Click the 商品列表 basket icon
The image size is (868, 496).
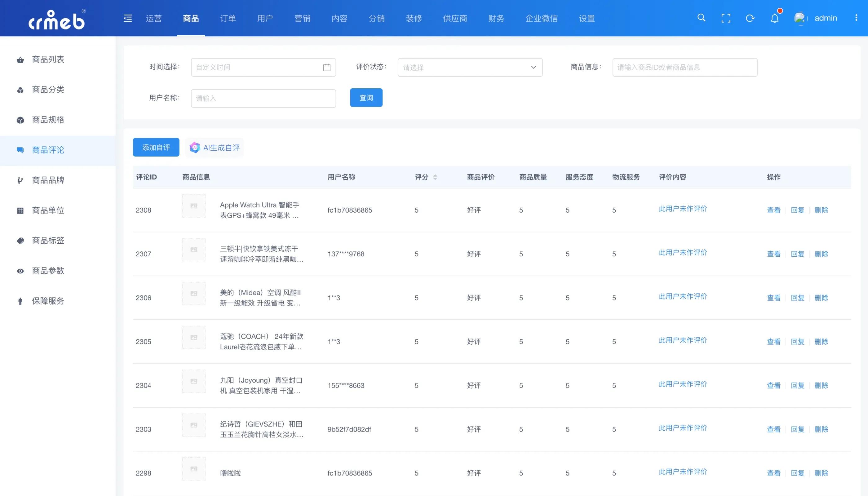click(x=20, y=60)
